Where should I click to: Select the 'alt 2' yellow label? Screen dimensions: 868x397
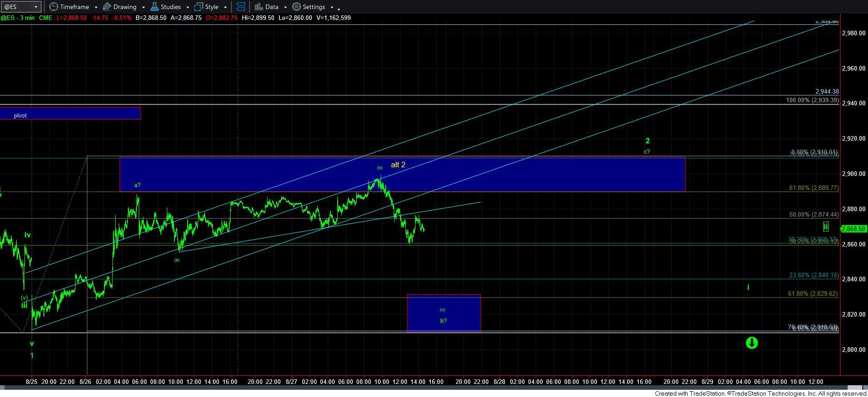(398, 165)
